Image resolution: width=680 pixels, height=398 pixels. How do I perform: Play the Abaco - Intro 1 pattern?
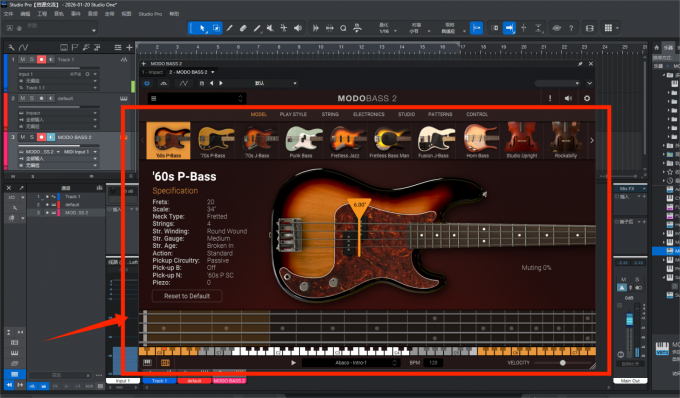[x=293, y=363]
